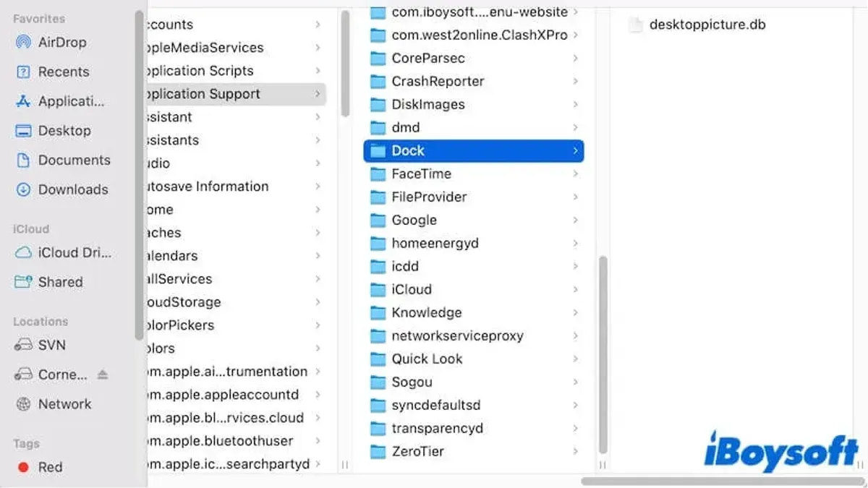This screenshot has height=488, width=868.
Task: Click the iCloud folder icon in column
Action: pyautogui.click(x=378, y=289)
